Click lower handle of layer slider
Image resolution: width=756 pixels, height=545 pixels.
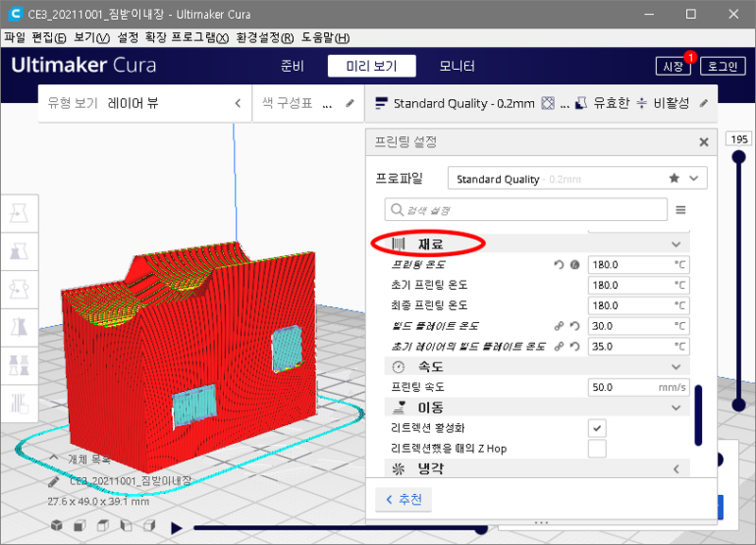point(739,404)
